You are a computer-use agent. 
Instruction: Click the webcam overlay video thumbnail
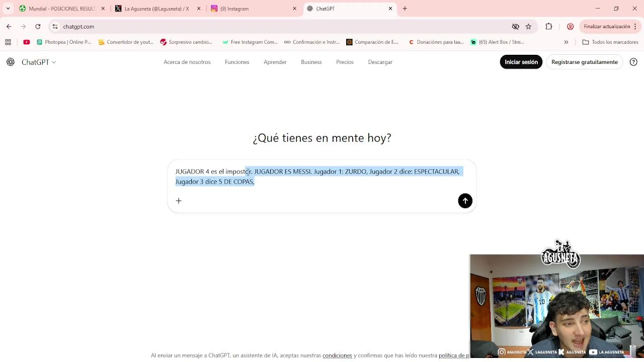[x=556, y=306]
